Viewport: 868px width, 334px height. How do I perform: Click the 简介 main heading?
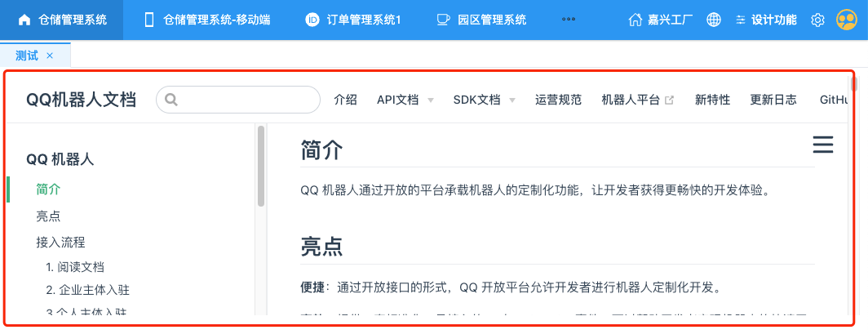click(321, 150)
